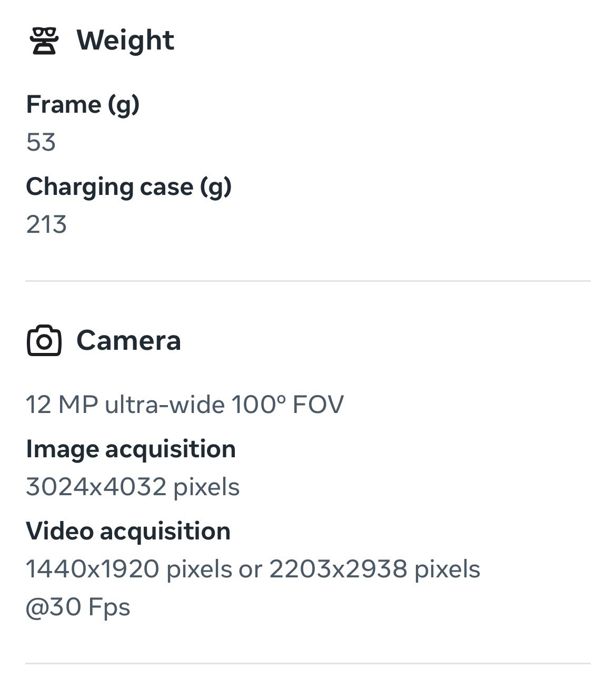Click the 12 MP ultra-wide 100° FOV text

pyautogui.click(x=185, y=405)
